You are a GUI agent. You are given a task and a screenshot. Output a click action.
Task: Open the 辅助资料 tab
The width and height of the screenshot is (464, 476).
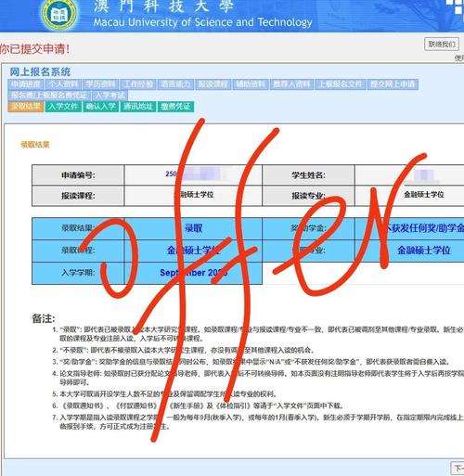tap(251, 84)
